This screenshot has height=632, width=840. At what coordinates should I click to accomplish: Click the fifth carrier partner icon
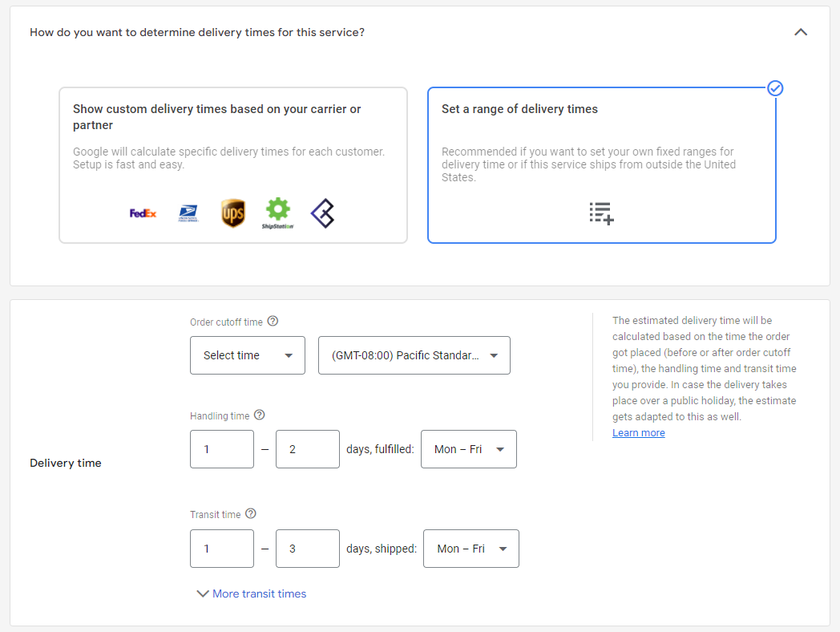pyautogui.click(x=323, y=213)
